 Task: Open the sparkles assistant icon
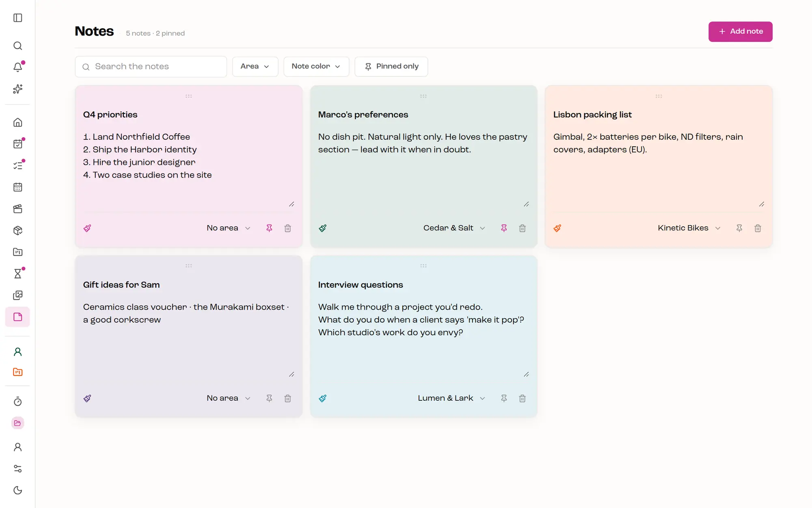(x=17, y=89)
